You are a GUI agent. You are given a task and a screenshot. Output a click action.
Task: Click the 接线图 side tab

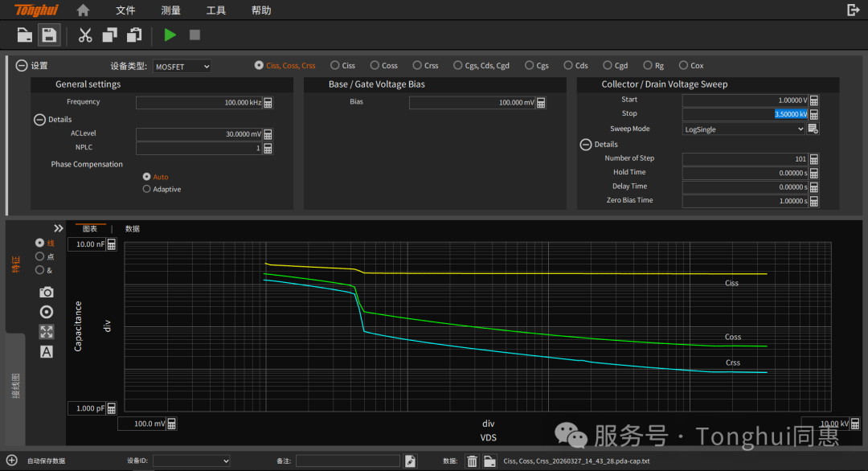(15, 386)
